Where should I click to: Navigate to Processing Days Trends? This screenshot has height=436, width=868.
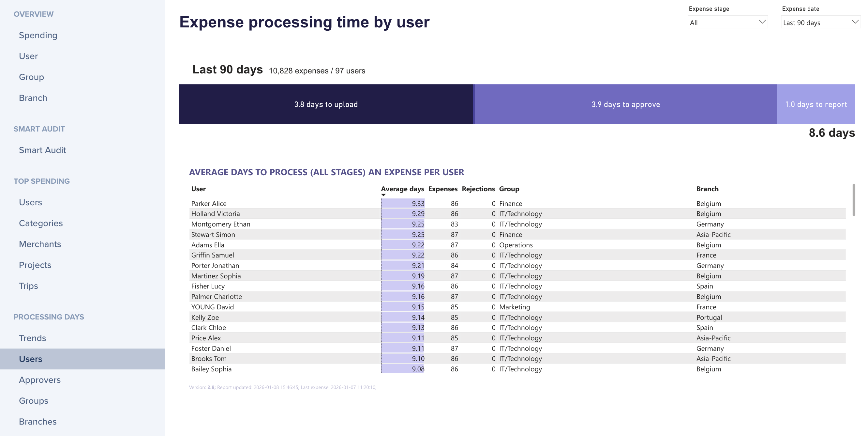[32, 338]
